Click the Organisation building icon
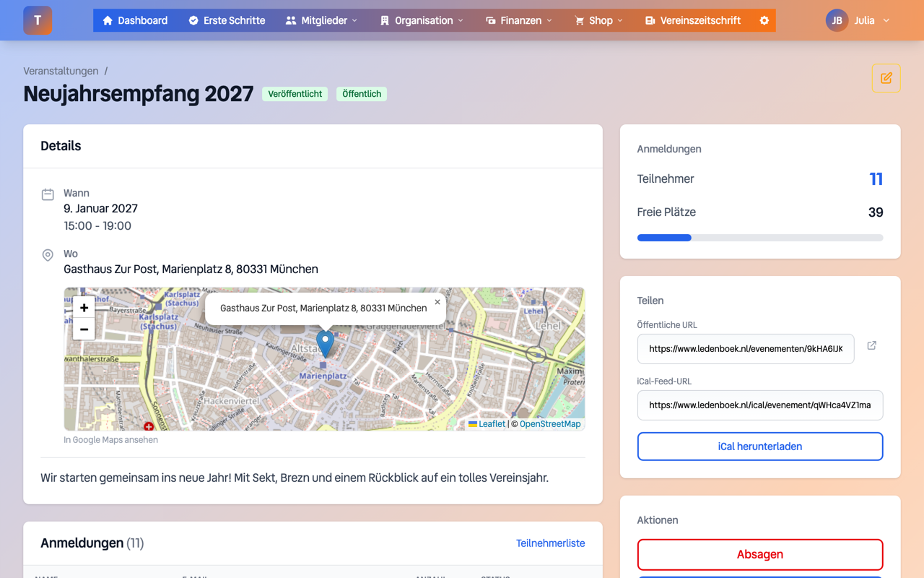This screenshot has width=924, height=578. pos(385,20)
